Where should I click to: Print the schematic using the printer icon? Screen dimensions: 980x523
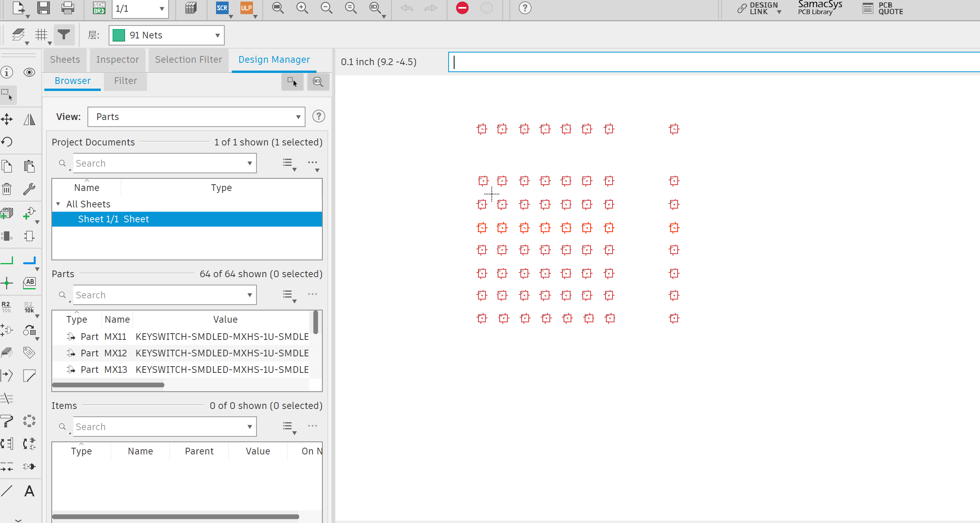click(x=67, y=8)
